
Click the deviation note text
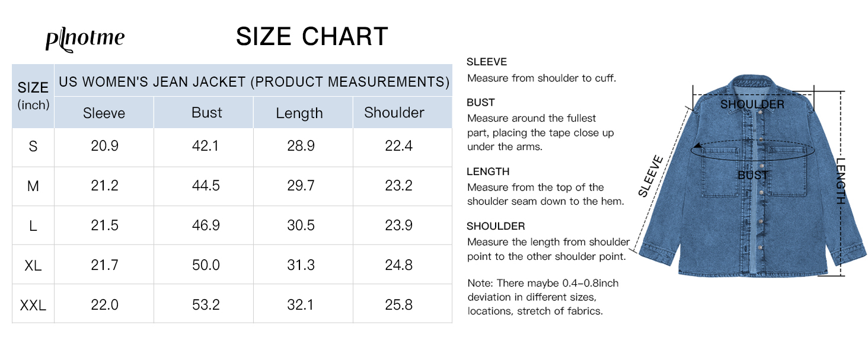[x=542, y=297]
